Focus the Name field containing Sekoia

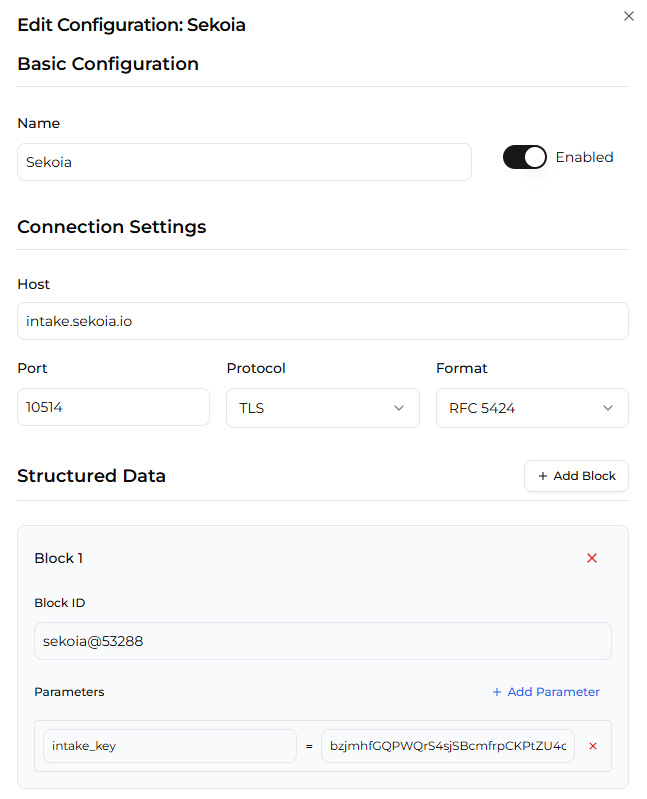click(244, 162)
